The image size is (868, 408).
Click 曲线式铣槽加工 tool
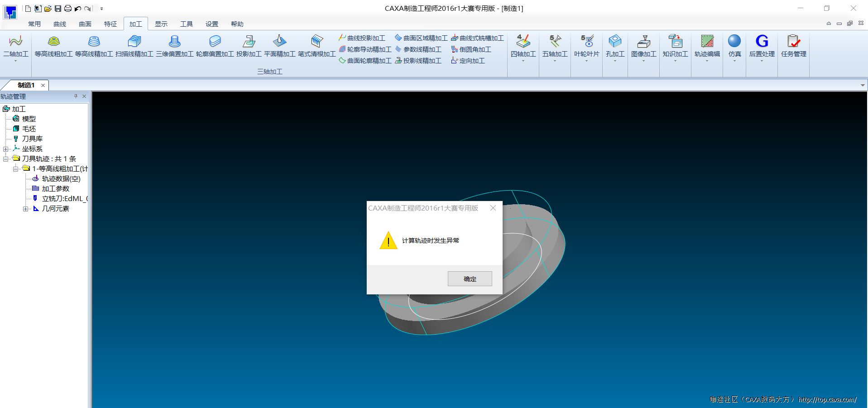(x=477, y=38)
